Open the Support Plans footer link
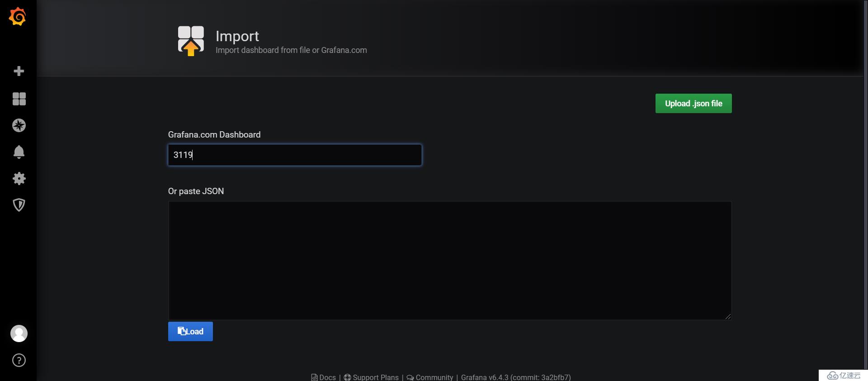The image size is (868, 381). point(371,377)
